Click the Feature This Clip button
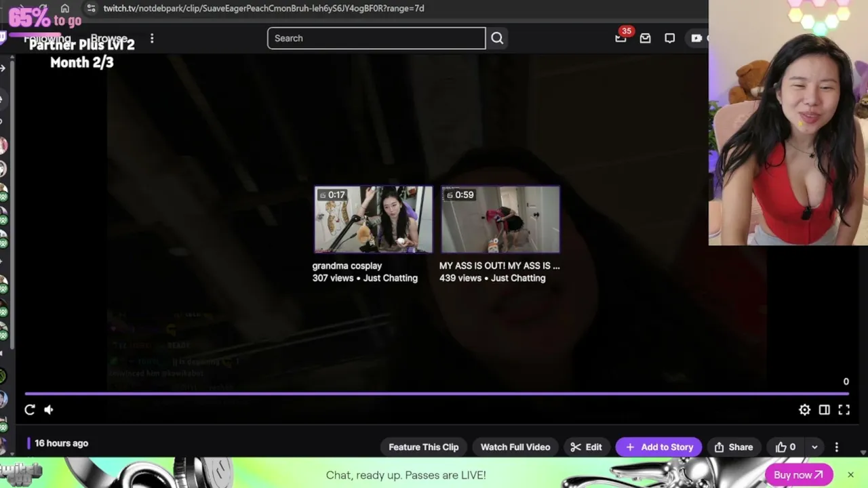Screen dimensions: 868x488 [x=424, y=447]
